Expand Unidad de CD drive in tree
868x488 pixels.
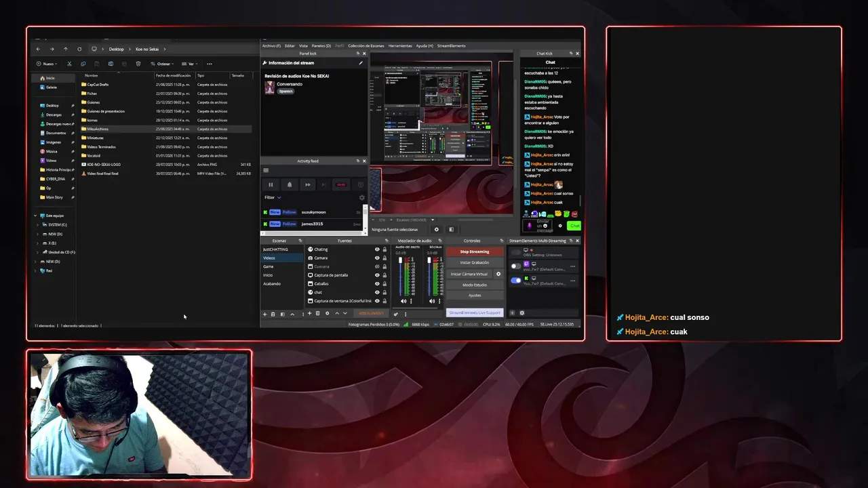pyautogui.click(x=37, y=252)
